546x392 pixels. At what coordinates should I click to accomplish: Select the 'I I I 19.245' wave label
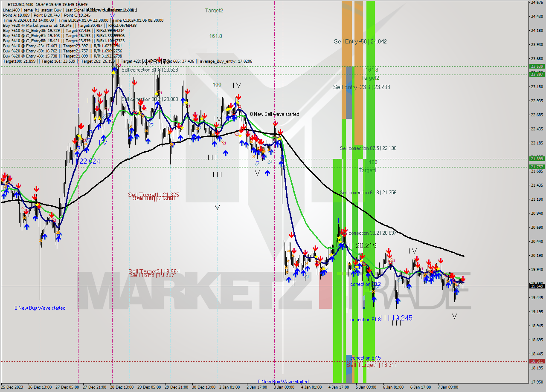397,318
